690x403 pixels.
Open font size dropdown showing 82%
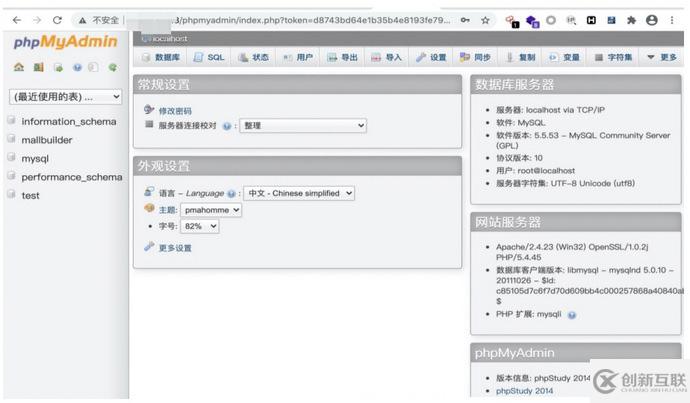coord(200,226)
